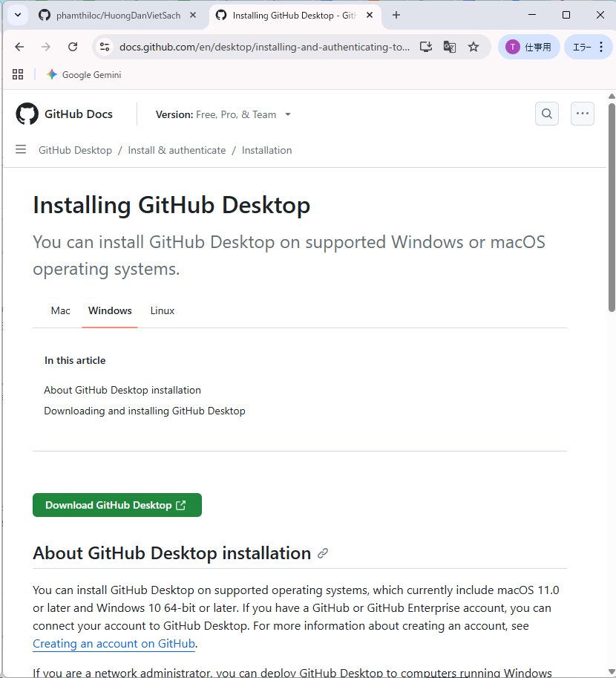Image resolution: width=616 pixels, height=678 pixels.
Task: Navigate to GitHub Desktop breadcrumb
Action: [75, 150]
